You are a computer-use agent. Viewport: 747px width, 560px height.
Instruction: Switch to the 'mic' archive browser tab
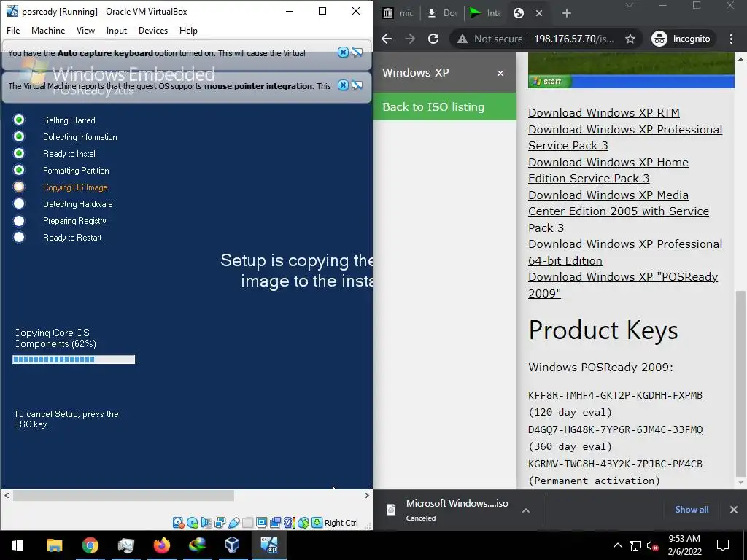[398, 13]
